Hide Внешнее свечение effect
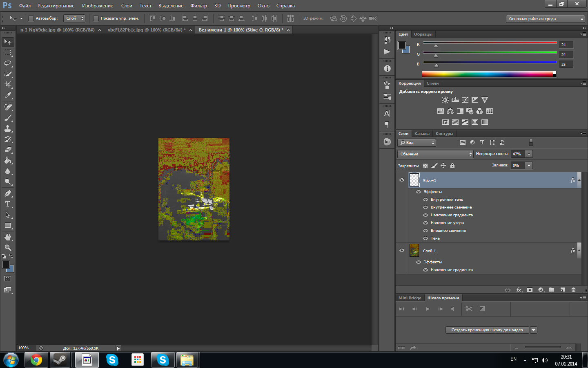This screenshot has height=368, width=588. (425, 231)
